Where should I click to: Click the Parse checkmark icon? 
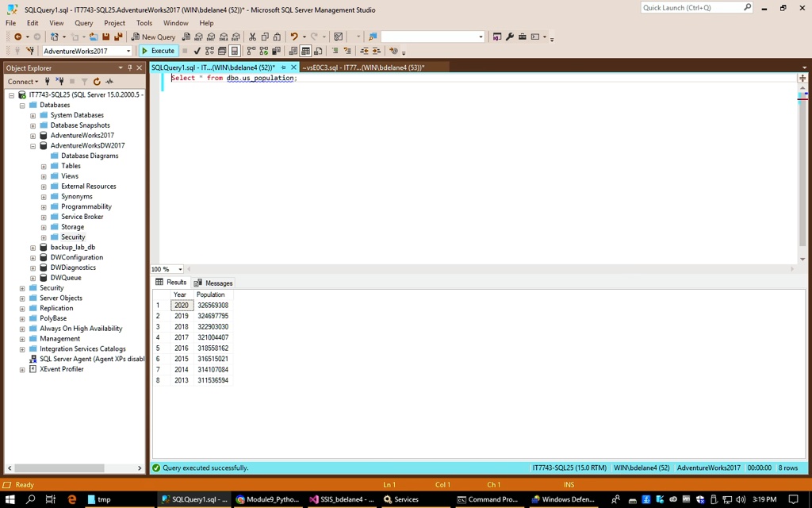197,51
